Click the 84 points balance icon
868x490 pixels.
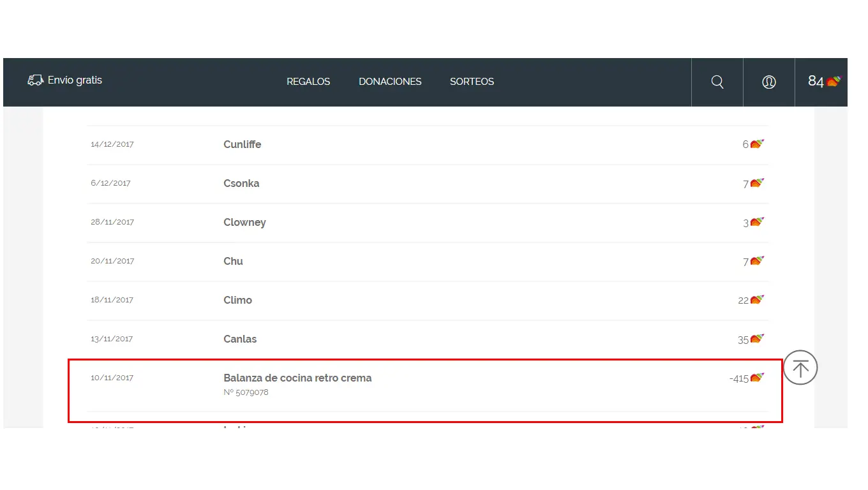click(x=834, y=81)
